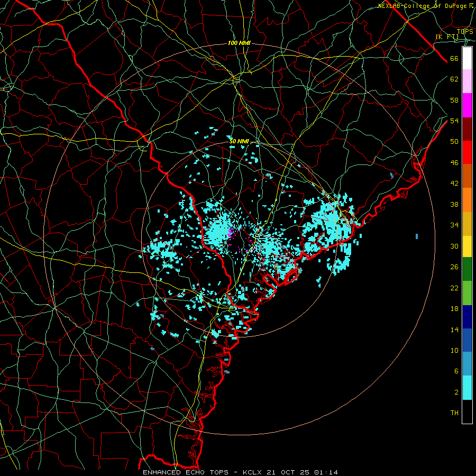
Task: Click the '62' legend value
Action: click(454, 79)
